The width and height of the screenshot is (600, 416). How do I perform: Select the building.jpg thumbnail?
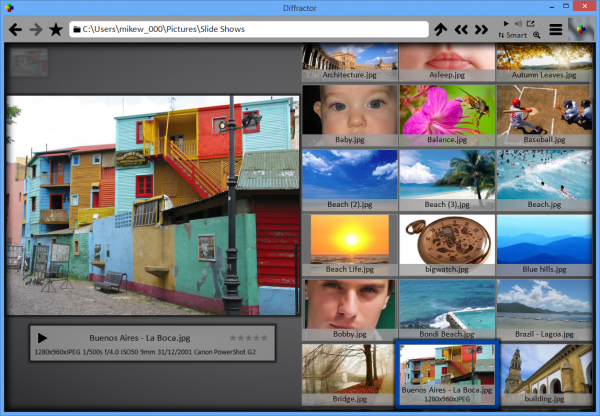(x=546, y=374)
